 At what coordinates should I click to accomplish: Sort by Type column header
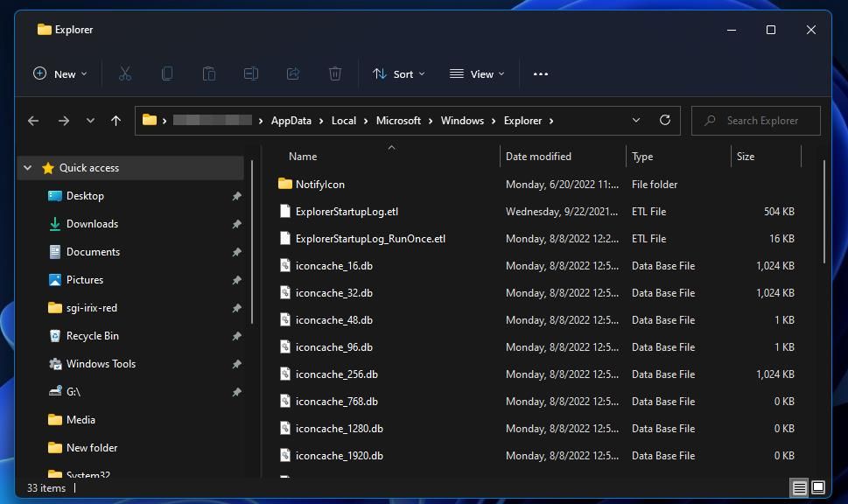click(x=642, y=157)
